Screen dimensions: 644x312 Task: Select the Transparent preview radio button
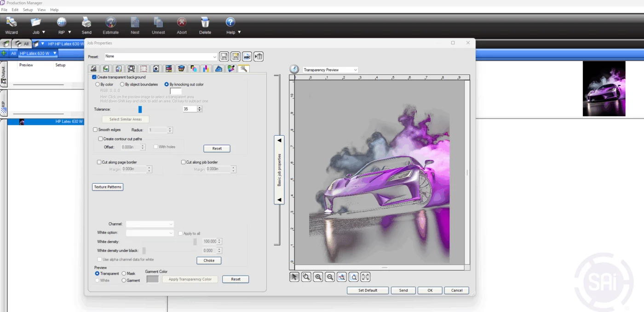click(x=97, y=273)
